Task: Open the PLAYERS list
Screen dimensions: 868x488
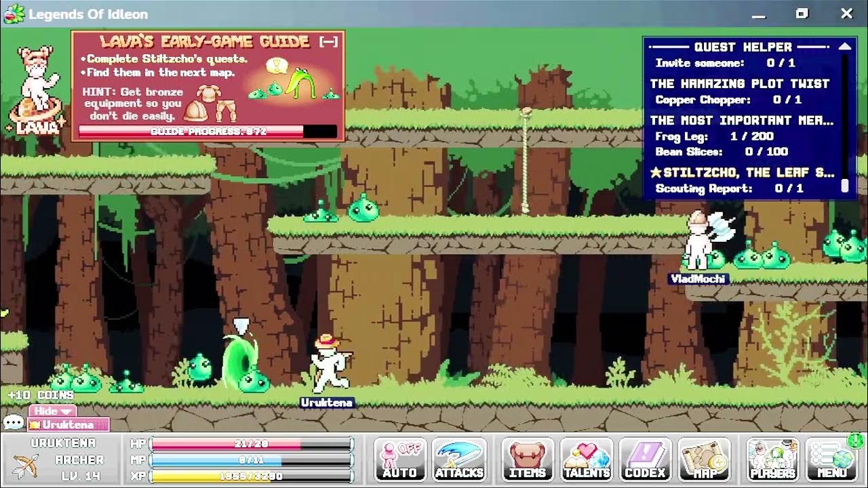Action: coord(772,460)
